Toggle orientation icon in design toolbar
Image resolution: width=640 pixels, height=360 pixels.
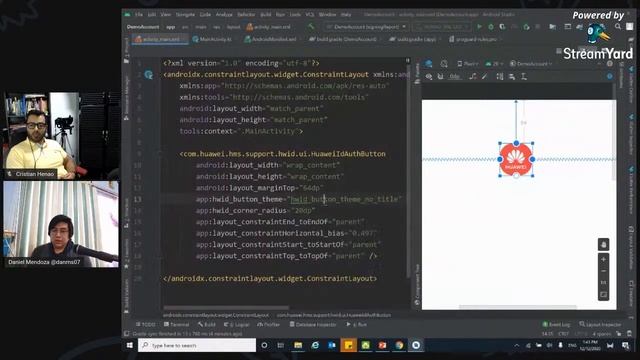tap(444, 64)
